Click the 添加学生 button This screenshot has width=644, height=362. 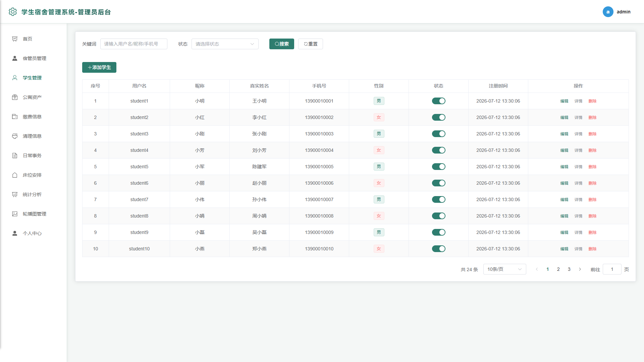click(x=99, y=67)
